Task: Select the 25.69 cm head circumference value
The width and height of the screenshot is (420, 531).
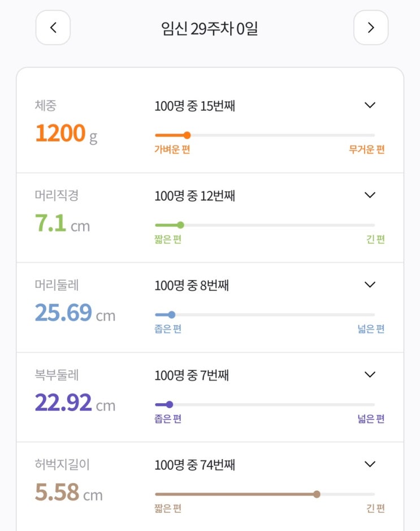Action: point(75,313)
